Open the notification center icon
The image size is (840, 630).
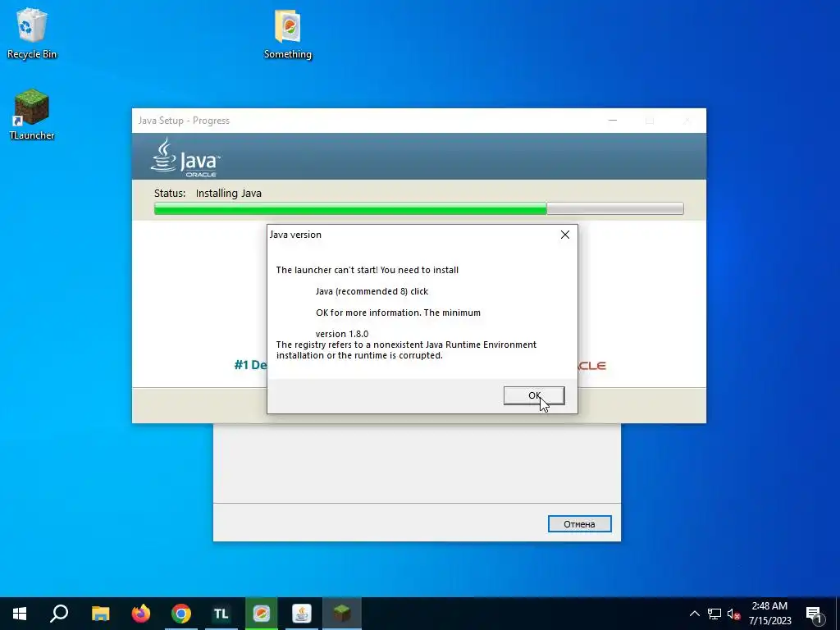(x=815, y=614)
